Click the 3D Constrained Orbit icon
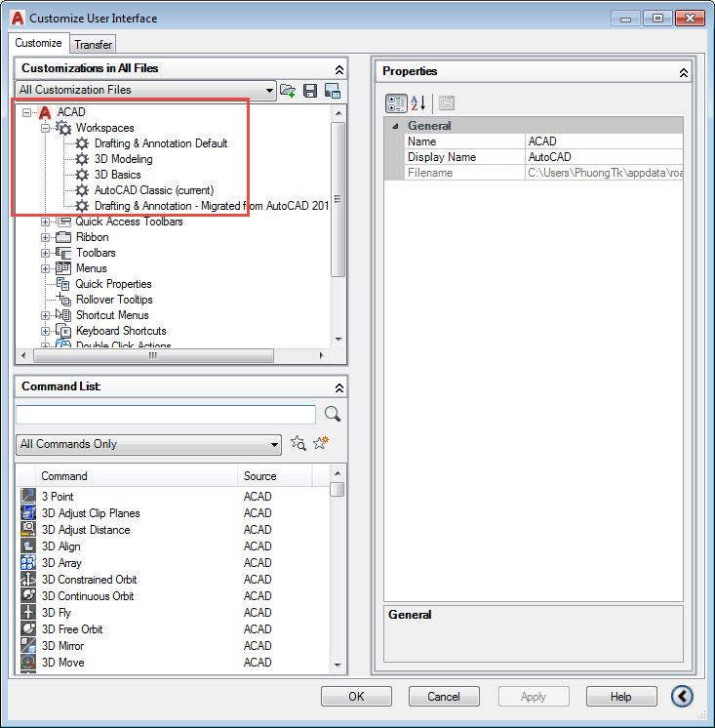The image size is (715, 728). point(28,579)
